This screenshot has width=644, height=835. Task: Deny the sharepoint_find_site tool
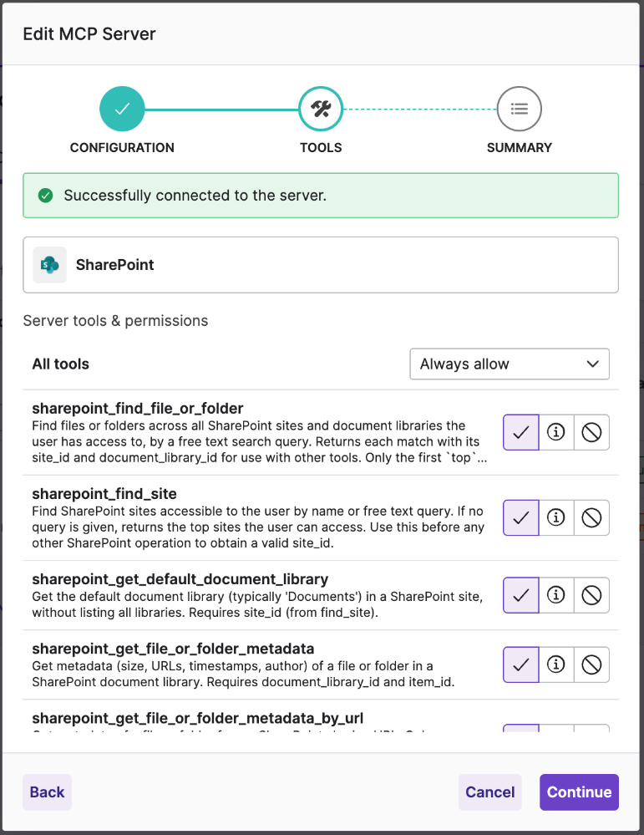591,517
